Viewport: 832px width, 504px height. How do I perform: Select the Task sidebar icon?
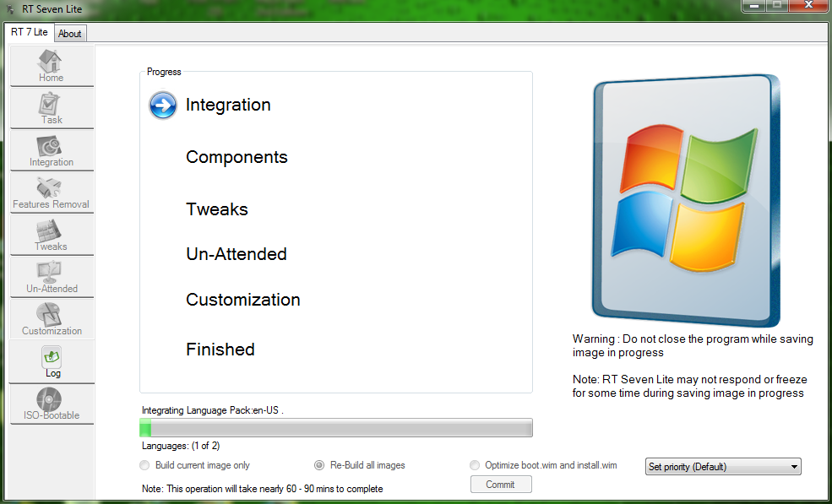[52, 108]
